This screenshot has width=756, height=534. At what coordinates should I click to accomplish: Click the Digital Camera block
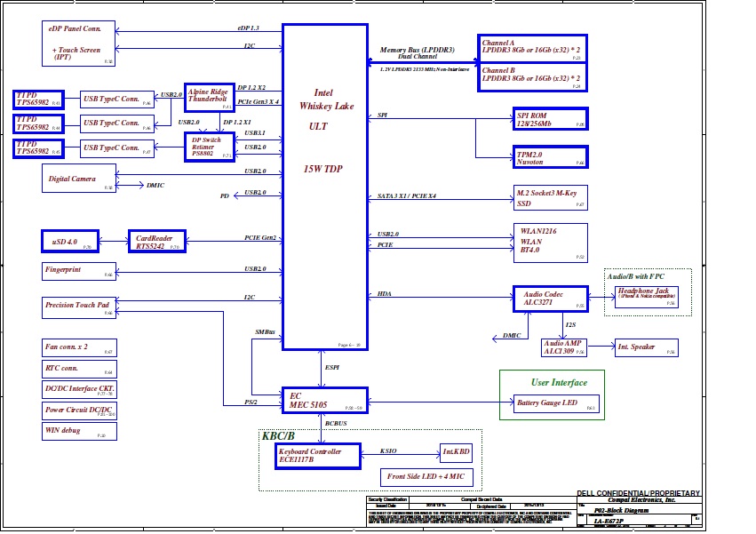(x=79, y=178)
